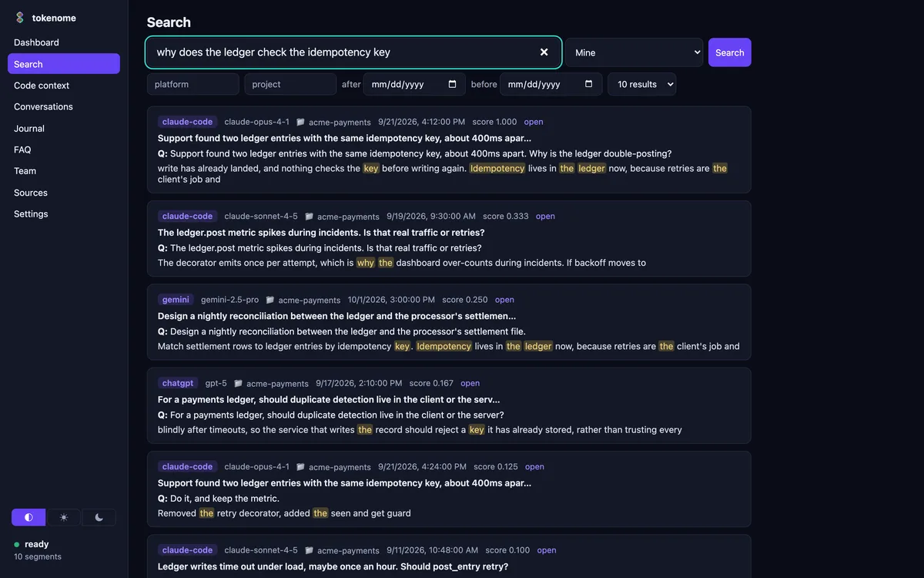The width and height of the screenshot is (924, 578).
Task: Open the Mine scope dropdown
Action: click(x=634, y=52)
